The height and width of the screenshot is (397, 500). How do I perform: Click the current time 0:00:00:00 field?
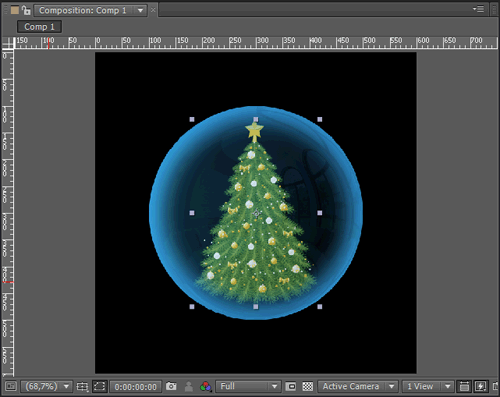point(135,387)
